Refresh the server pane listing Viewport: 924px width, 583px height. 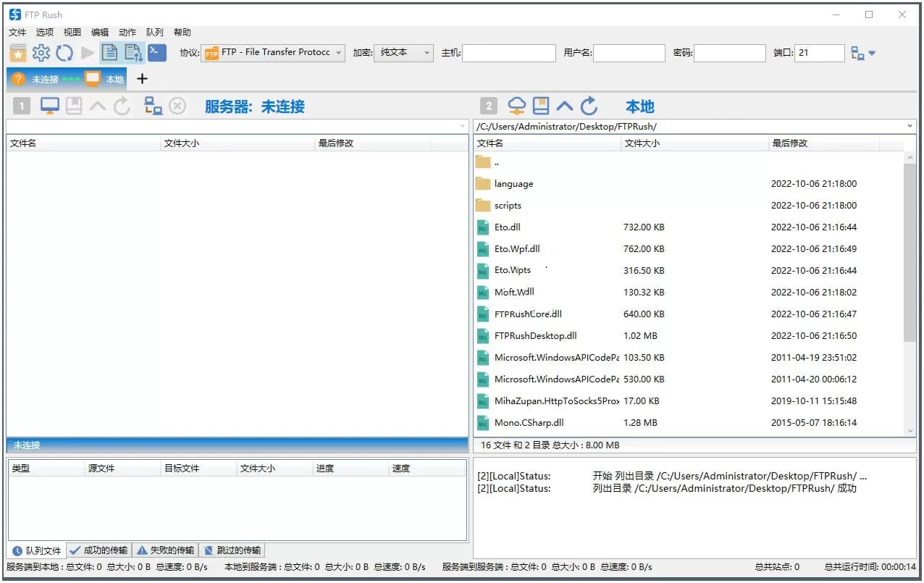pos(122,106)
